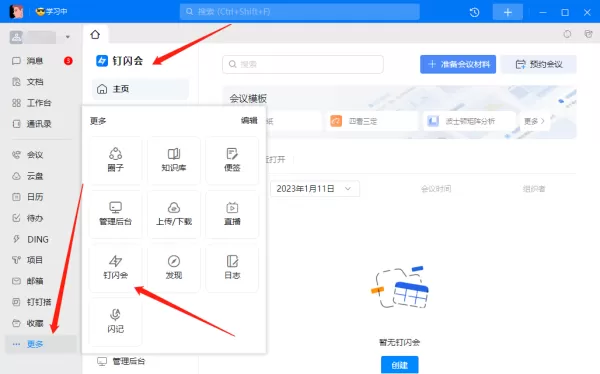The image size is (600, 374).
Task: Switch to the home tab icon
Action: click(x=95, y=35)
